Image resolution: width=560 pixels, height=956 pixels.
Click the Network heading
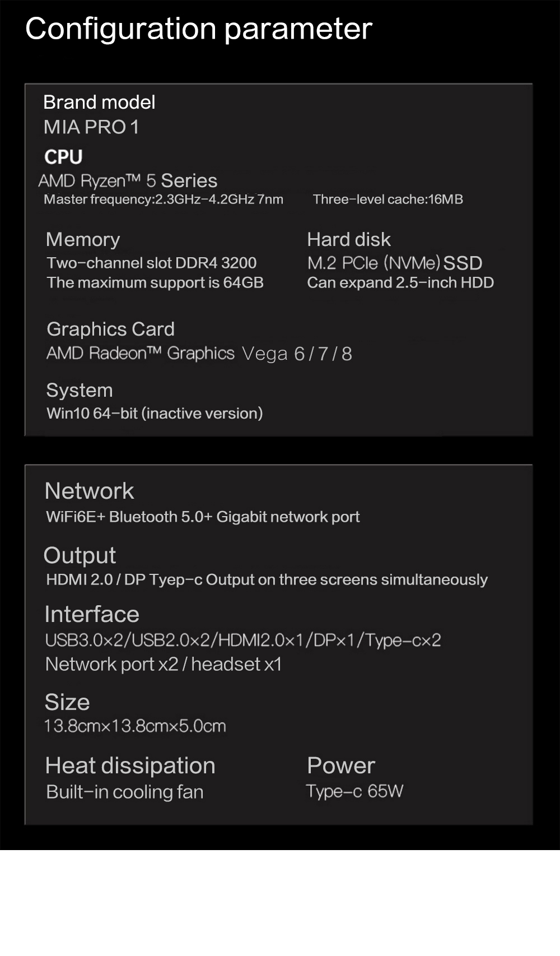pos(89,491)
